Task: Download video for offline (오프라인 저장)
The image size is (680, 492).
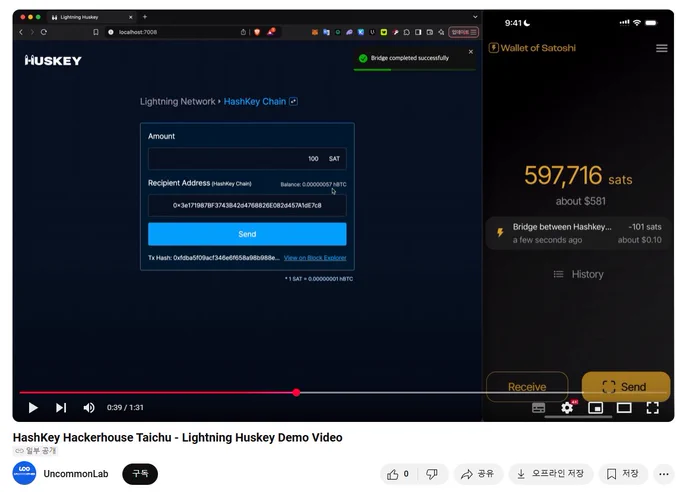Action: pos(550,474)
